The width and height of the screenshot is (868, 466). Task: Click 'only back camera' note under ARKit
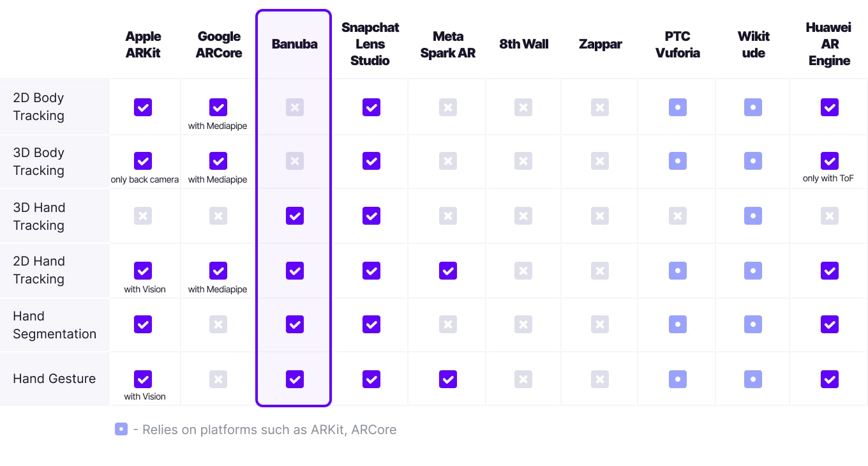(145, 179)
